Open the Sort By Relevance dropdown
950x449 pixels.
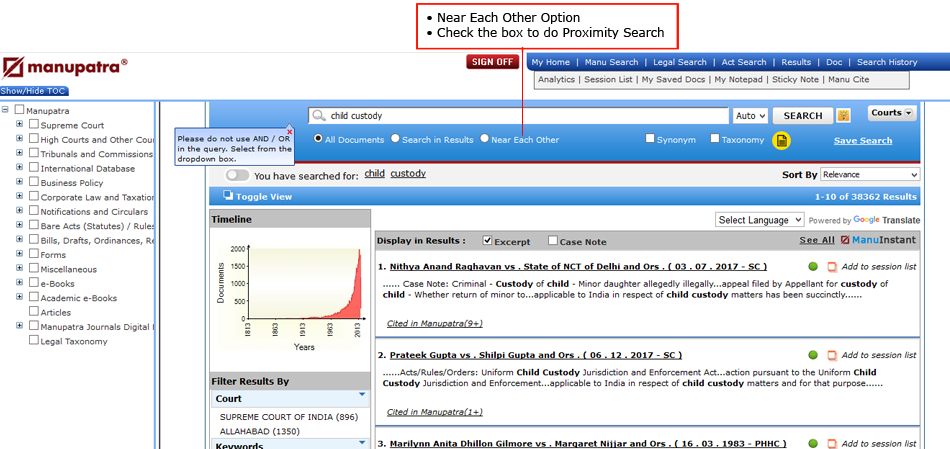[x=870, y=175]
